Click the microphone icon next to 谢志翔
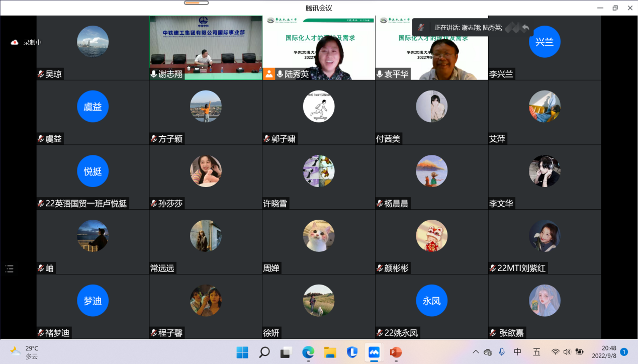The width and height of the screenshot is (638, 364). [154, 74]
